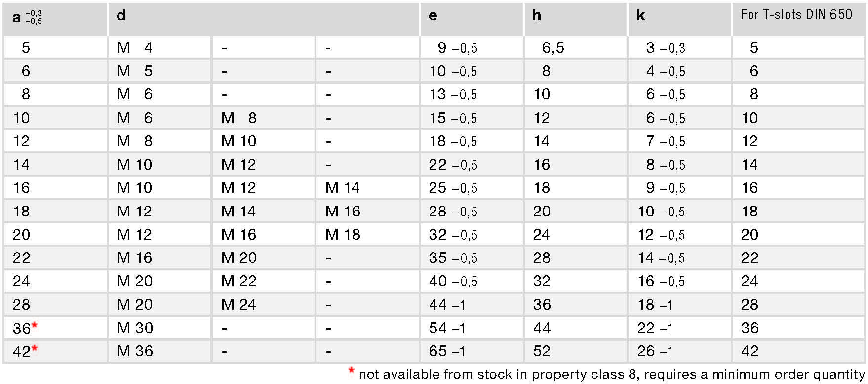868x384 pixels.
Task: Click the '3 –0,3' value in column k
Action: 666,48
